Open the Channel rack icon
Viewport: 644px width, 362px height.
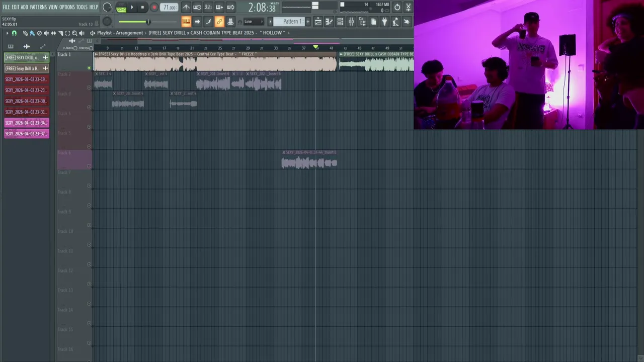tap(340, 22)
